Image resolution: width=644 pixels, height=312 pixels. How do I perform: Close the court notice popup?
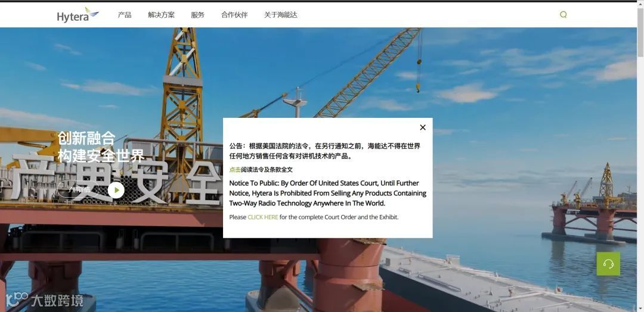(x=423, y=127)
